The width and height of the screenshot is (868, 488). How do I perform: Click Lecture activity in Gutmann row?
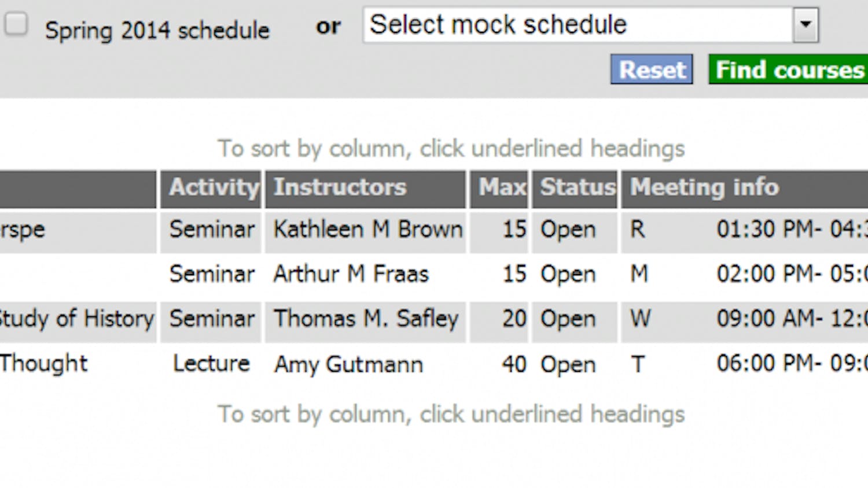211,364
